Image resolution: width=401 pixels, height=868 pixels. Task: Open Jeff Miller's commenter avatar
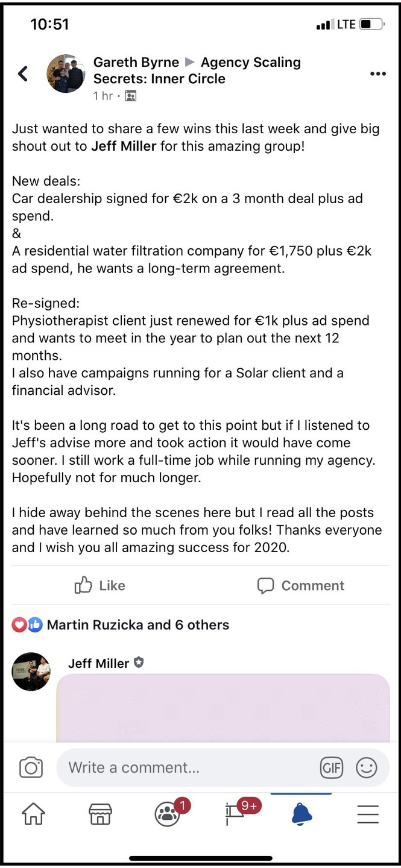pyautogui.click(x=31, y=671)
